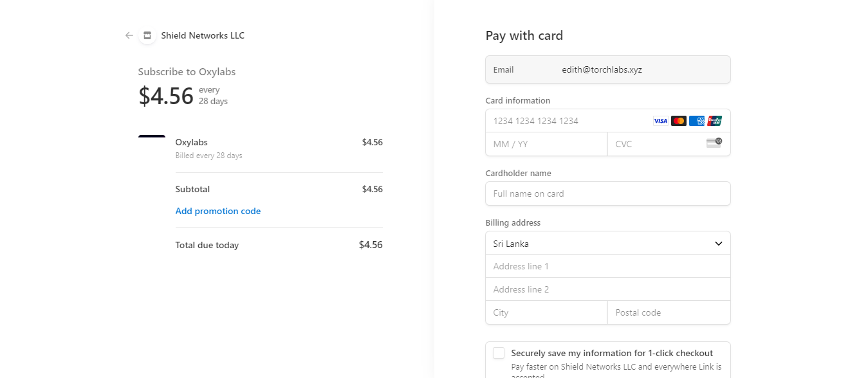Click the Shield Networks LLC merchant name
Image resolution: width=868 pixels, height=378 pixels.
[x=203, y=35]
